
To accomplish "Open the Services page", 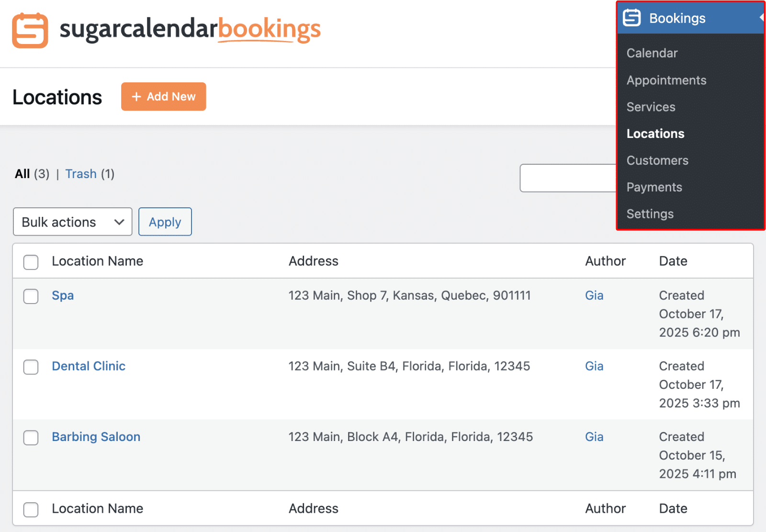I will tap(651, 107).
